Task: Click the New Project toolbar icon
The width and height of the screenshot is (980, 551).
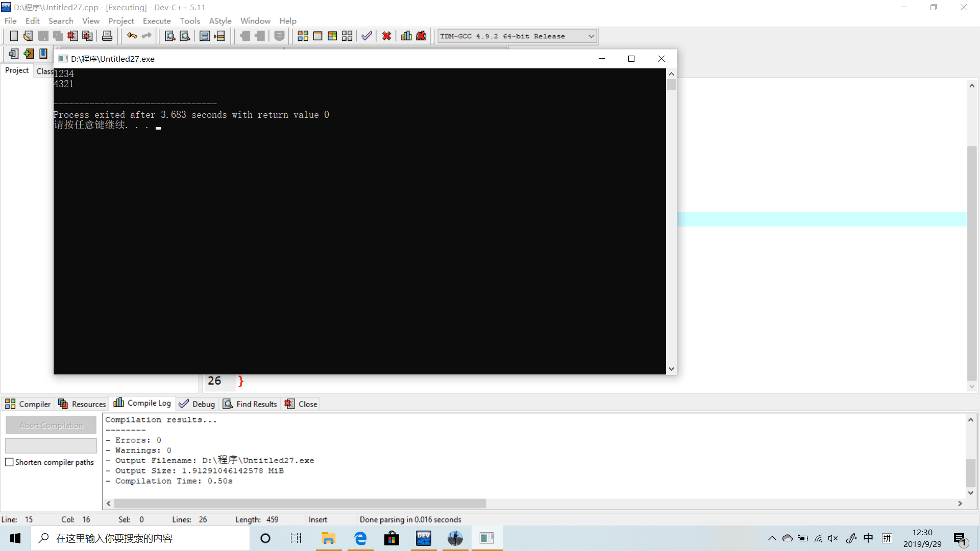Action: tap(14, 54)
